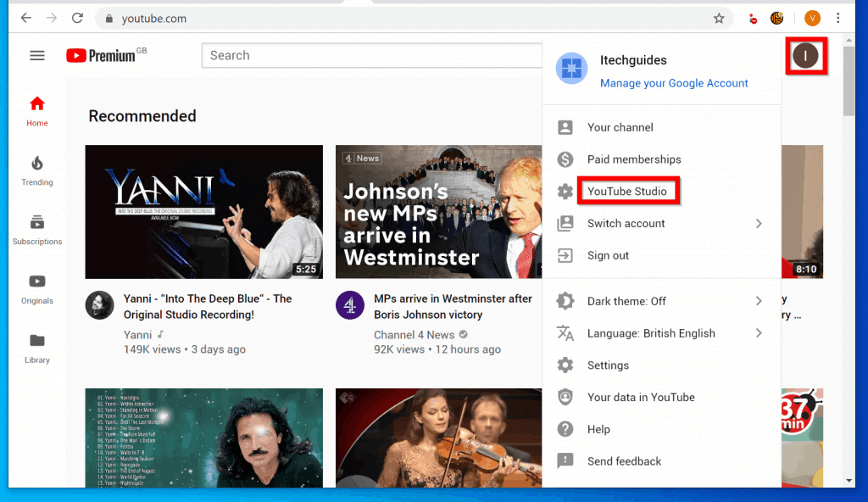Expand the Language submenu chevron
Image resolution: width=868 pixels, height=502 pixels.
pyautogui.click(x=759, y=333)
